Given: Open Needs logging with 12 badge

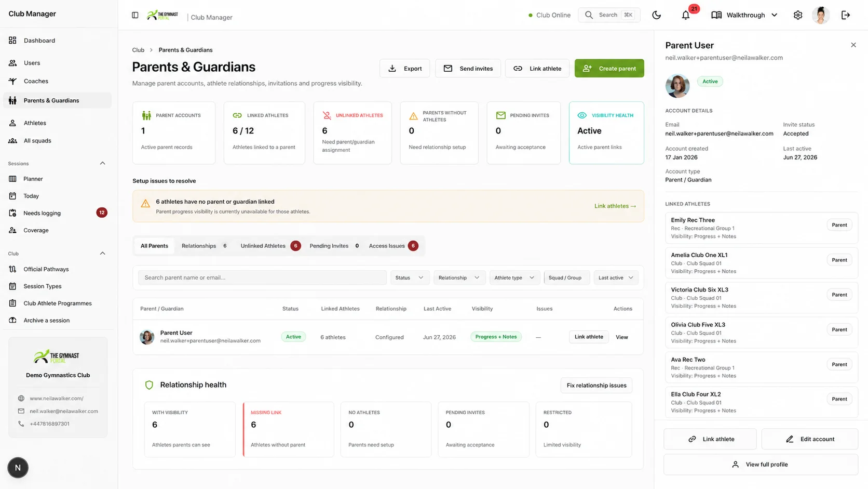Looking at the screenshot, I should [x=58, y=213].
